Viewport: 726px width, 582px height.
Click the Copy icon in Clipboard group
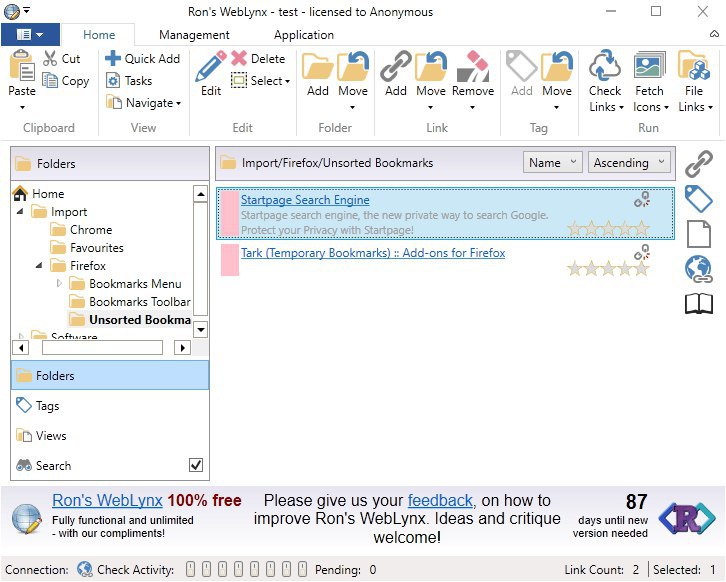point(50,80)
